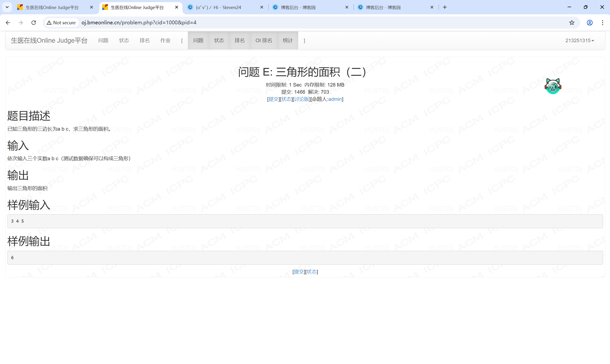610x364 pixels.
Task: Switch to the first Online Judge tab
Action: click(52, 7)
